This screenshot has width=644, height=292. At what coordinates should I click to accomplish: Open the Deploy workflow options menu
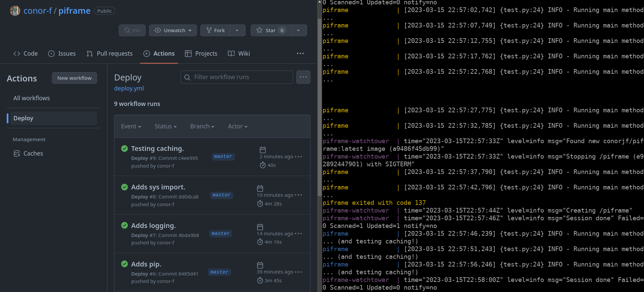coord(303,77)
